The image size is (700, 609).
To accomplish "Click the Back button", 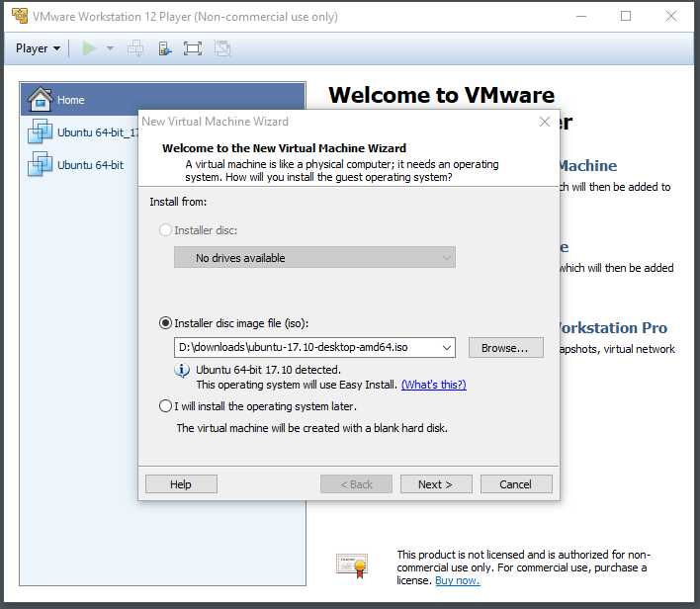I will tap(356, 484).
